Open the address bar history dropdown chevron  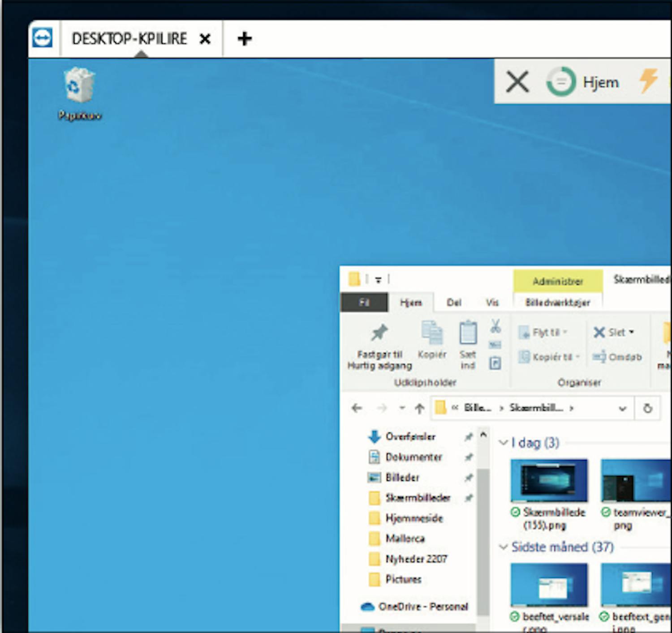point(622,408)
